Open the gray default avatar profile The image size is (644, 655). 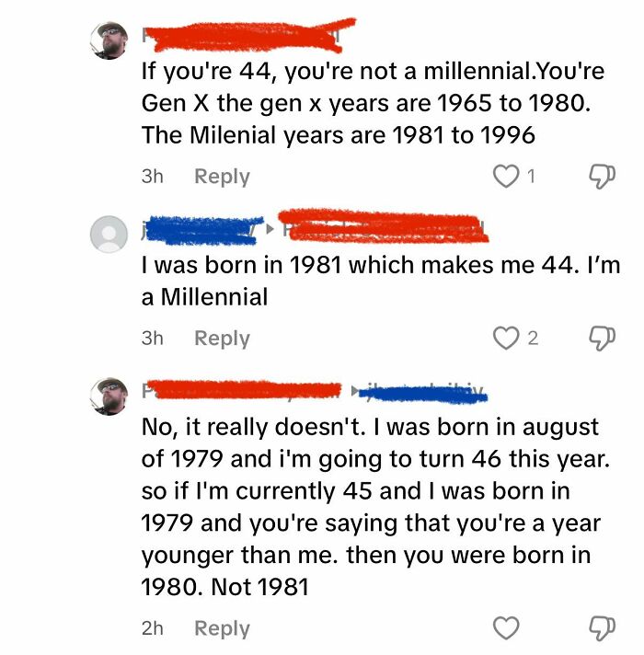(109, 236)
